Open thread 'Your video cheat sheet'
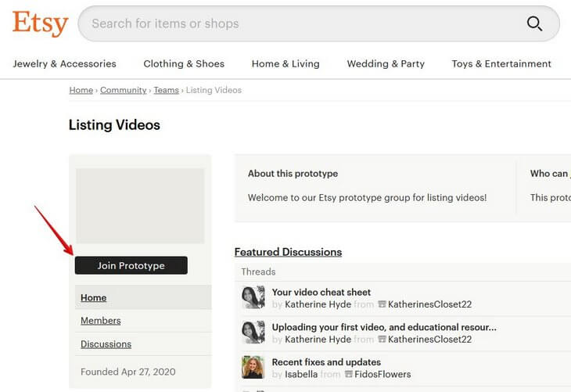Viewport: 571px width, 392px height. (x=321, y=292)
